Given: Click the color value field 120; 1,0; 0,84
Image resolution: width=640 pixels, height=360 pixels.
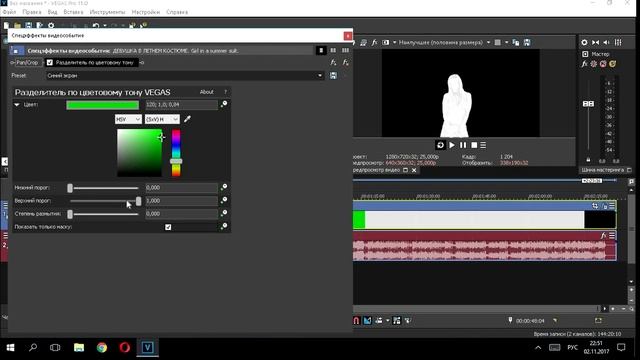Looking at the screenshot, I should tap(181, 105).
